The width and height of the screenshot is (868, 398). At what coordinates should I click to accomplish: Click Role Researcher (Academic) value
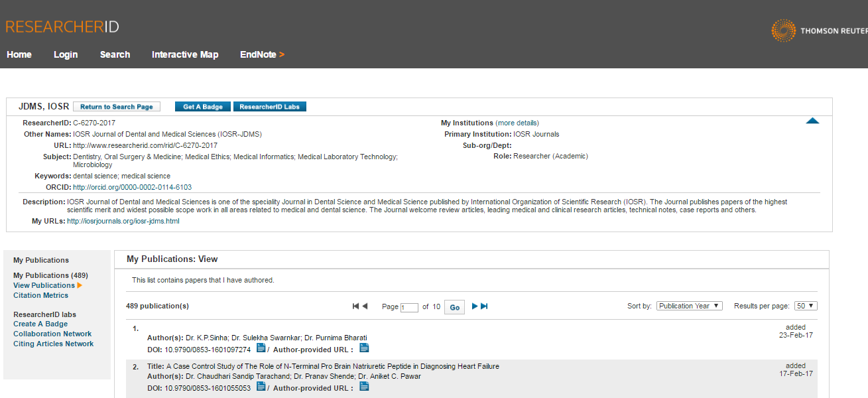tap(550, 156)
